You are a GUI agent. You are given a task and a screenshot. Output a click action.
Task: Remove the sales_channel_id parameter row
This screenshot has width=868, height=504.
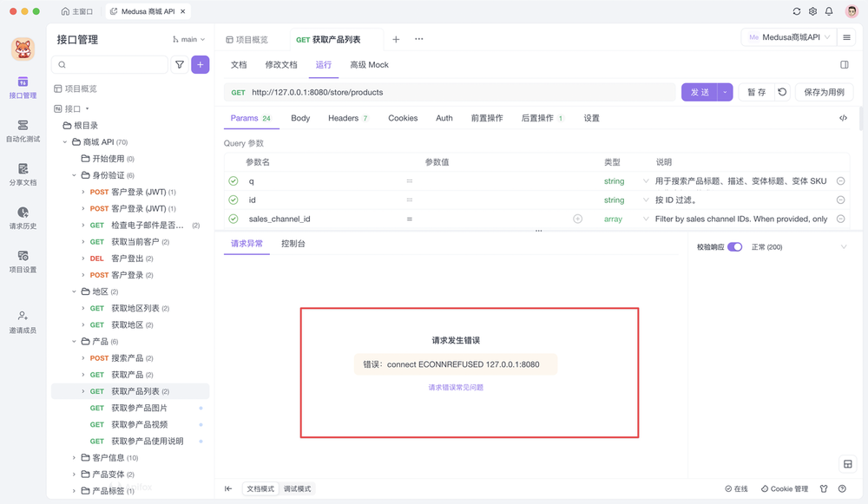tap(840, 219)
